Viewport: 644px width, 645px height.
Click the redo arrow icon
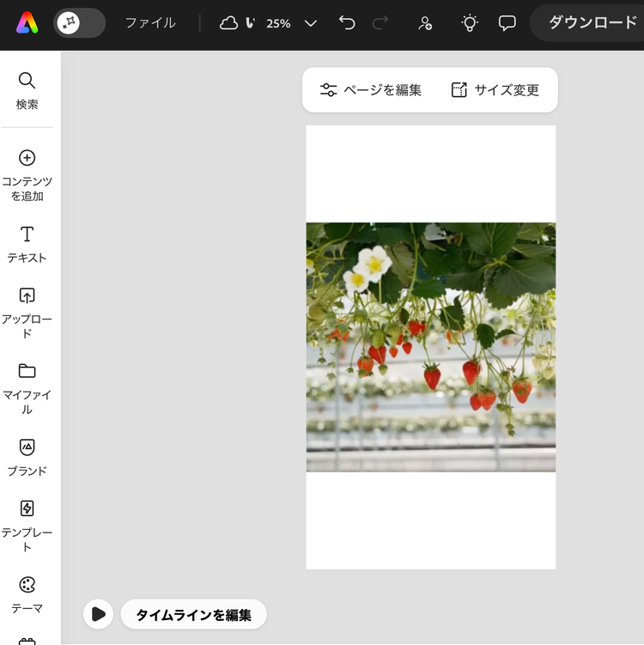(380, 23)
